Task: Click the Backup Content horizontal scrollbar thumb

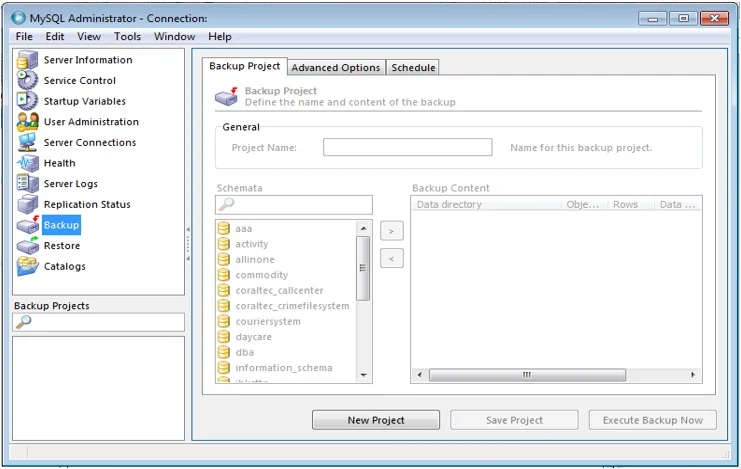Action: (527, 375)
